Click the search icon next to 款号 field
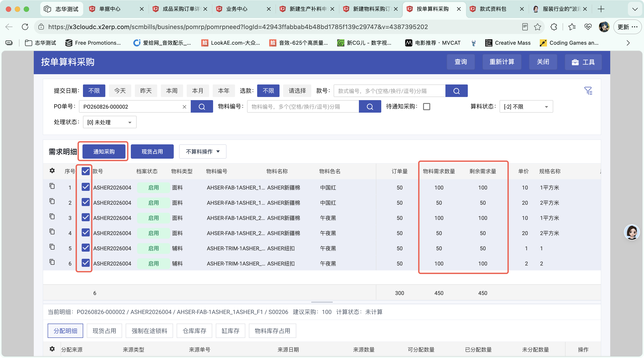 [456, 91]
